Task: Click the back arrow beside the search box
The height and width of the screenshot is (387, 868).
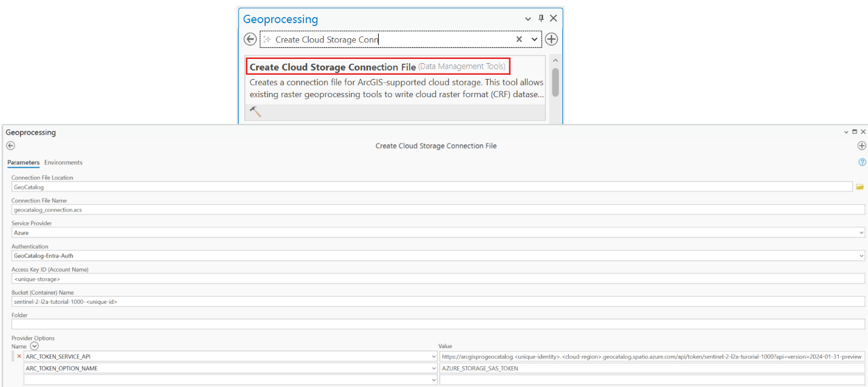Action: click(250, 39)
